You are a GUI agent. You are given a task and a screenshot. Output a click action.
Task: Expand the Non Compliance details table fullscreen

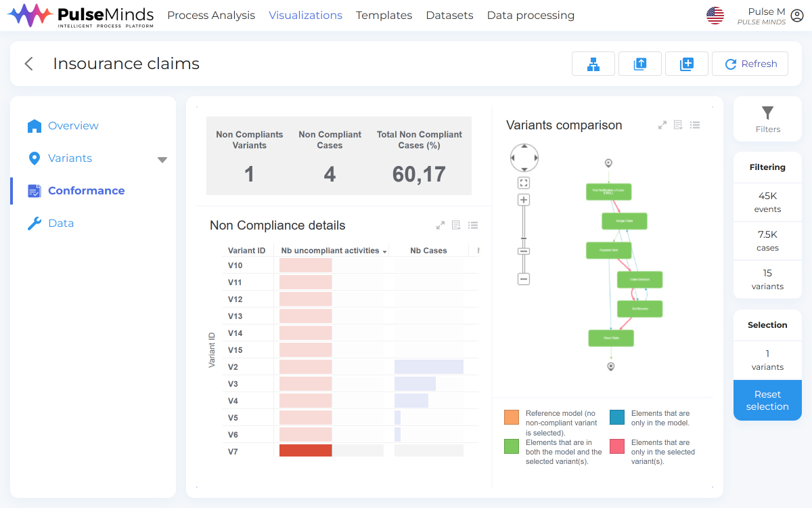(441, 226)
